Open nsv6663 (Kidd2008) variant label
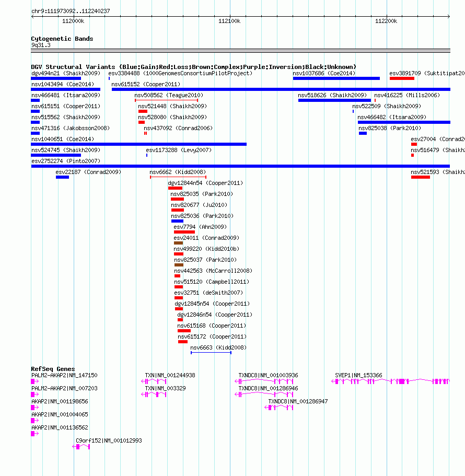465x476 pixels. pos(218,347)
